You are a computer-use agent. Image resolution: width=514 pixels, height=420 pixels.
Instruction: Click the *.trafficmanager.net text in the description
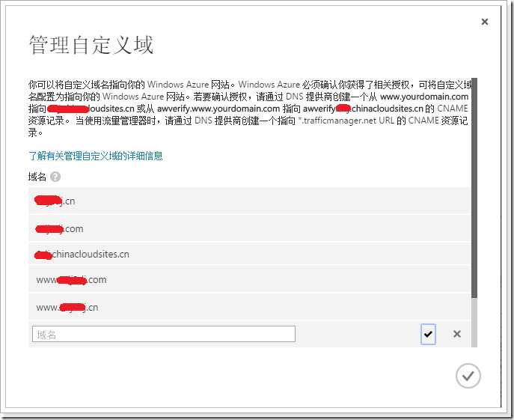click(x=337, y=121)
